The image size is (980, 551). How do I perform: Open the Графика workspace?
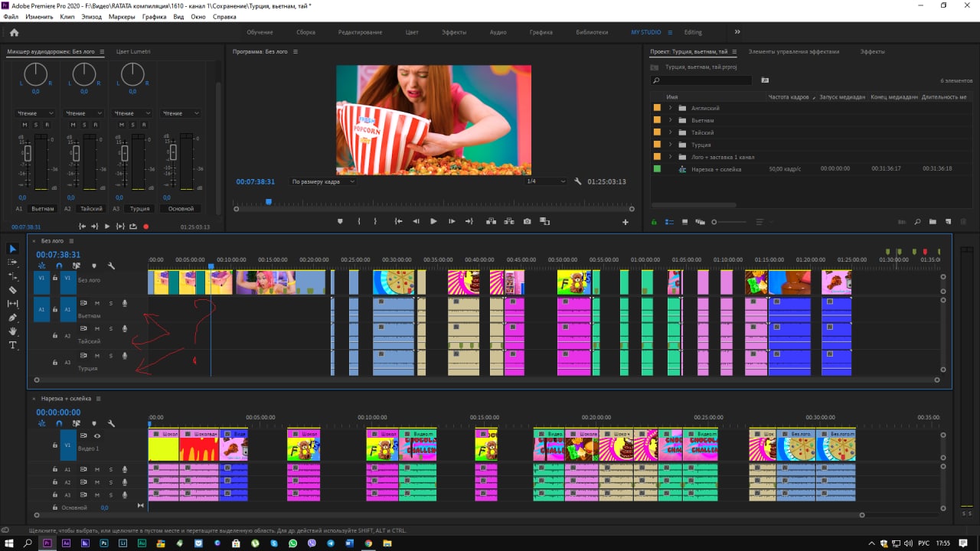[541, 32]
